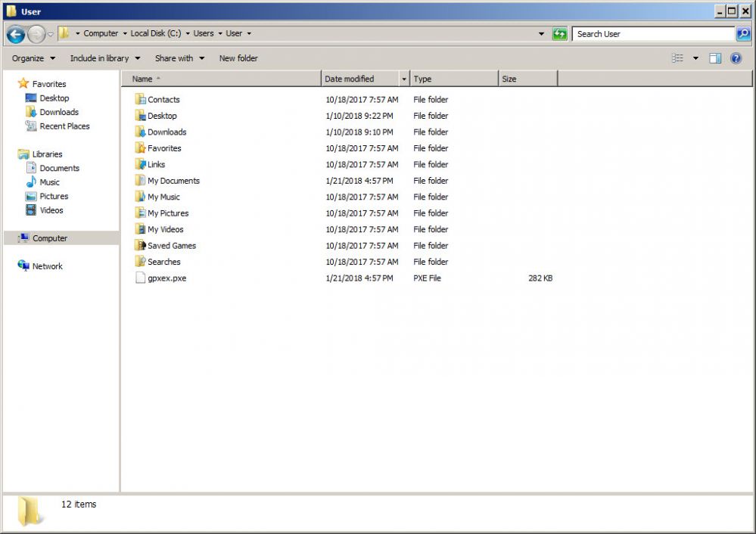Toggle the preview pane icon

pos(715,58)
